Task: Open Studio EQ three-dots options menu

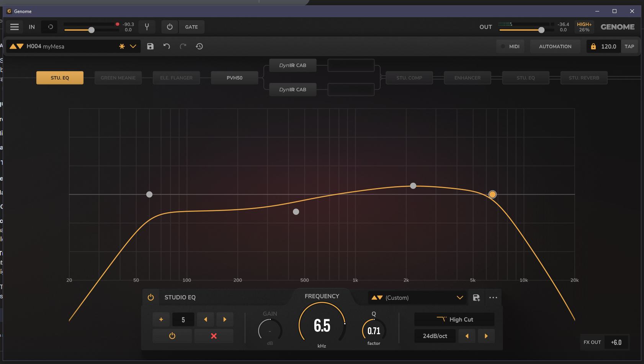Action: (493, 297)
